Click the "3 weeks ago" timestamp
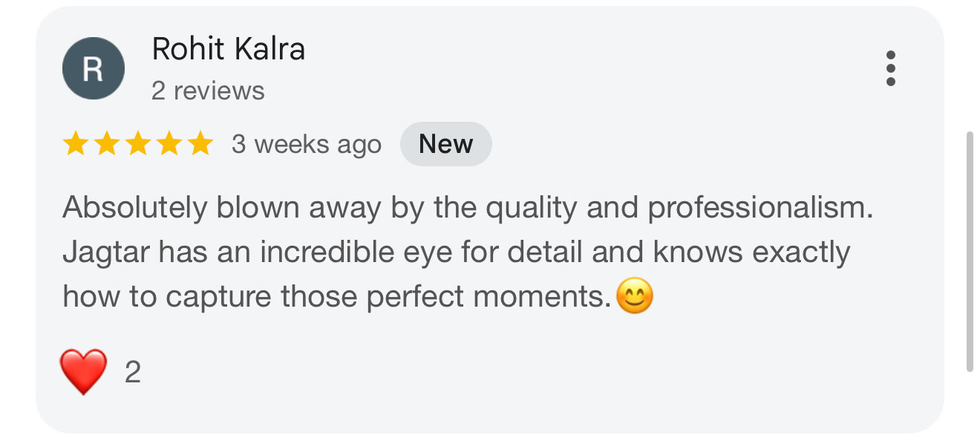Screen dimensions: 980x444 point(306,144)
